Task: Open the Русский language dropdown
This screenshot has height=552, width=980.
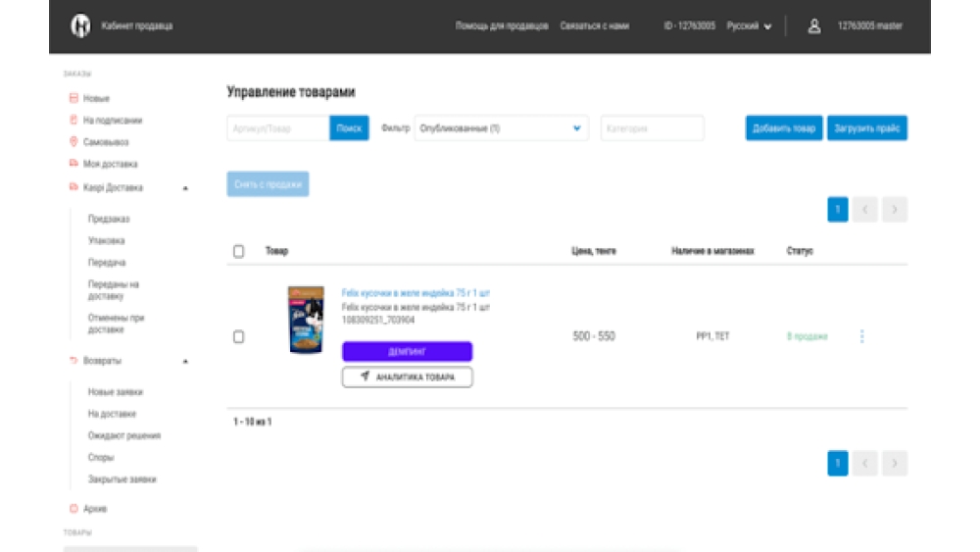Action: (x=749, y=25)
